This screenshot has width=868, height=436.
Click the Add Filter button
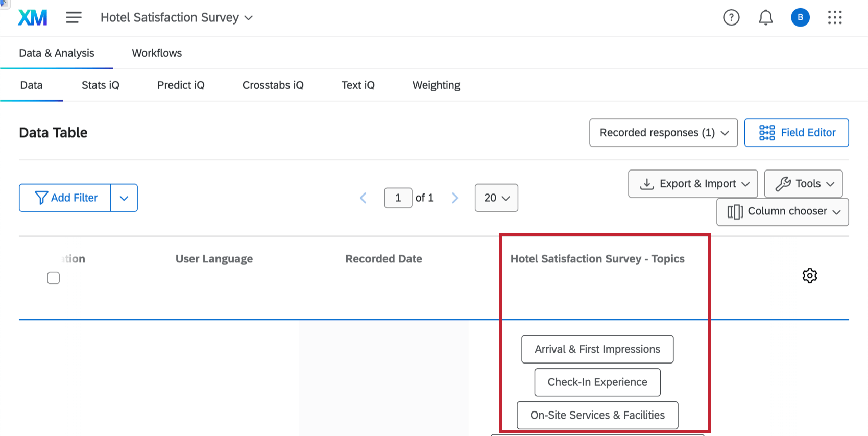click(65, 198)
